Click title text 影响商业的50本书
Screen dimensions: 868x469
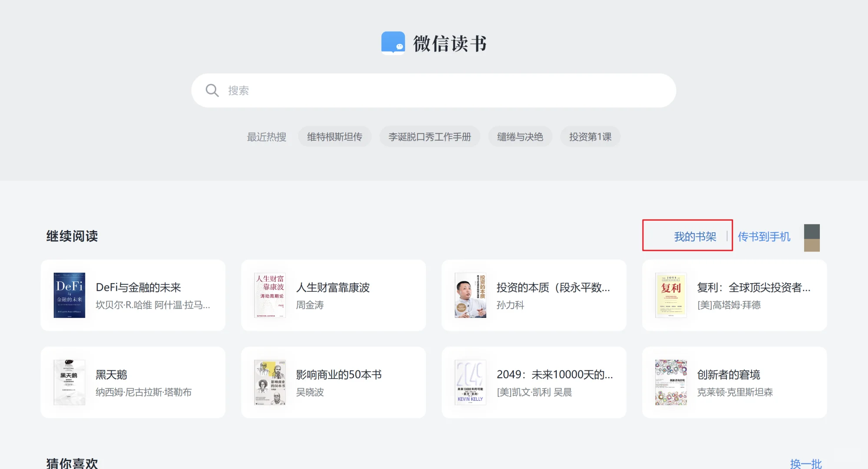coord(339,375)
